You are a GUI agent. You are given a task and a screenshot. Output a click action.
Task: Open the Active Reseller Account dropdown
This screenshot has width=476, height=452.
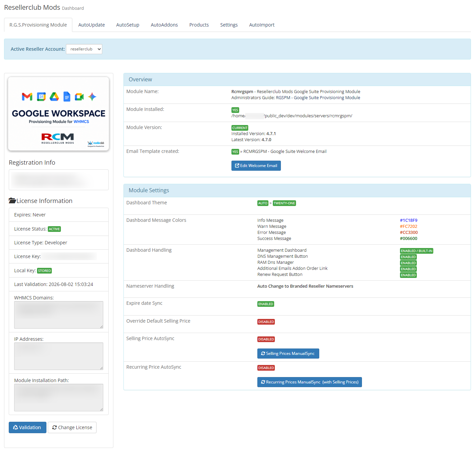click(84, 49)
